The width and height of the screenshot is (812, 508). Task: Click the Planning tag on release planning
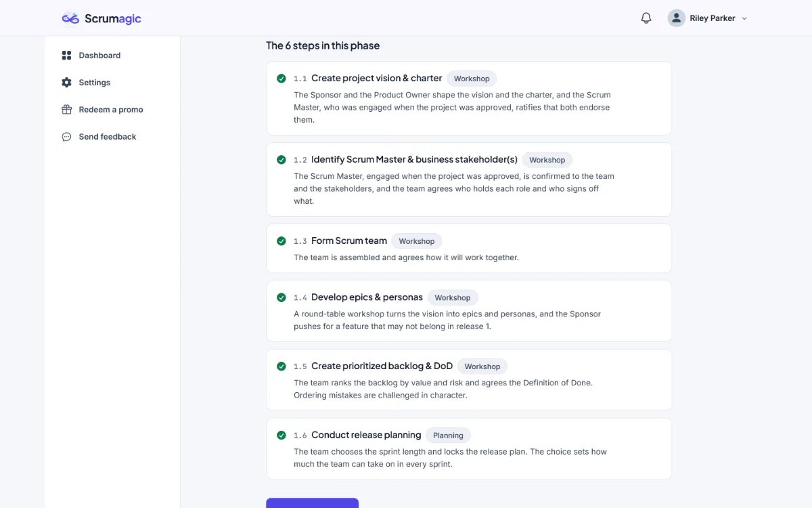[x=448, y=436]
